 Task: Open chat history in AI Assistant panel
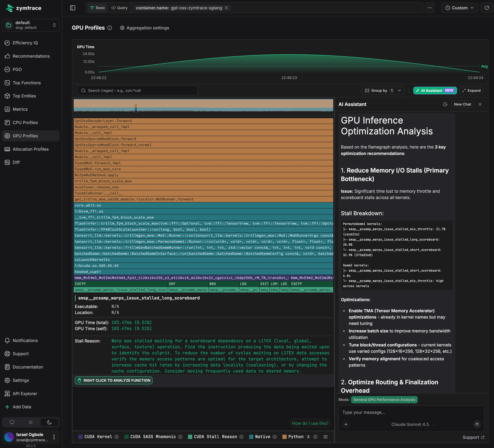[445, 104]
